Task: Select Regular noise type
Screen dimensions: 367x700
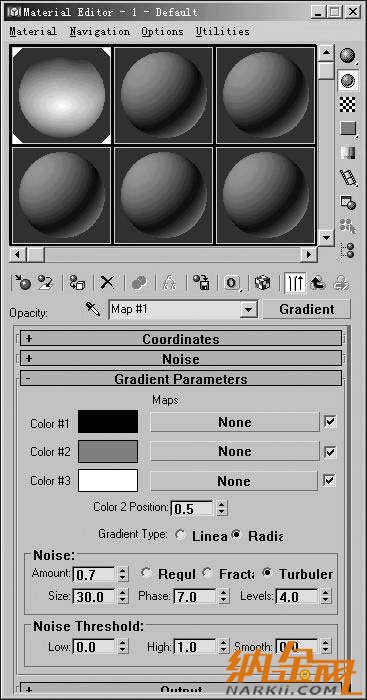Action: coord(146,573)
